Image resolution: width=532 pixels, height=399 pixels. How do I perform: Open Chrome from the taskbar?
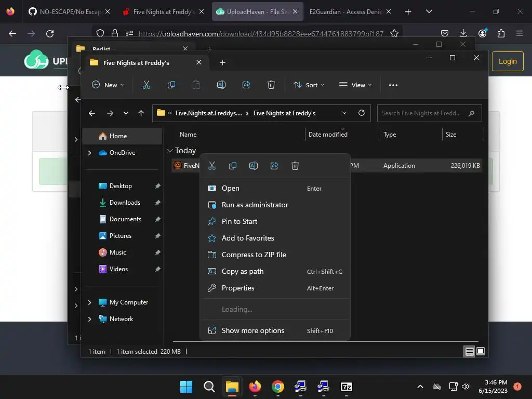[277, 387]
